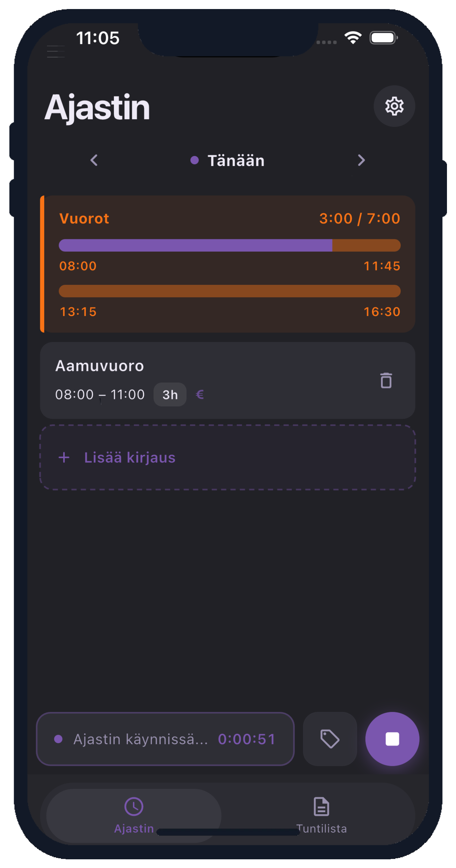Open settings with the gear icon

(394, 106)
